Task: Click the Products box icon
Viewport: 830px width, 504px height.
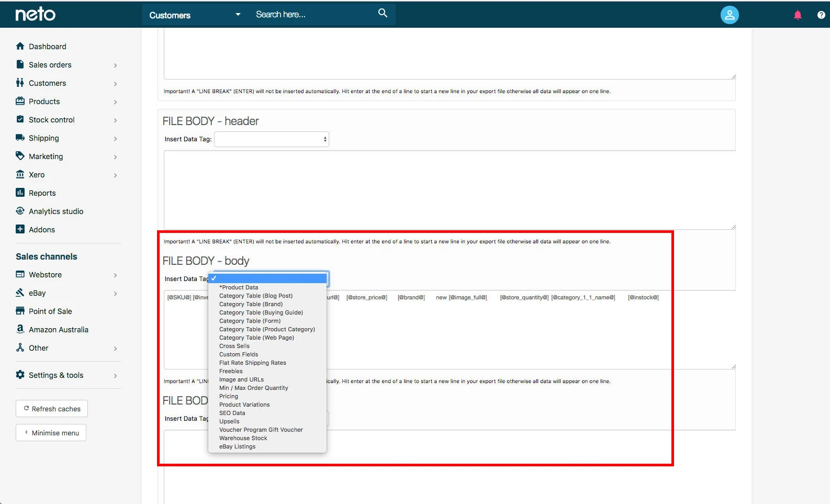Action: pyautogui.click(x=20, y=101)
